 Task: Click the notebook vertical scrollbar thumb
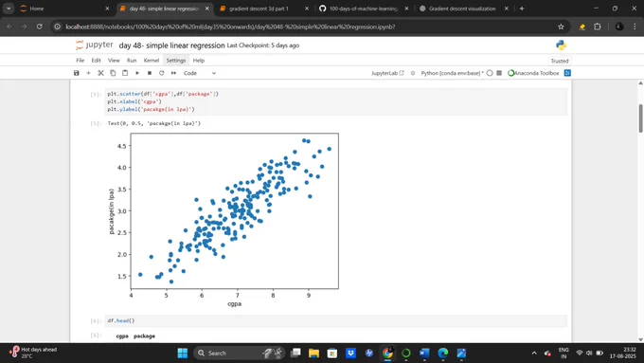[640, 118]
